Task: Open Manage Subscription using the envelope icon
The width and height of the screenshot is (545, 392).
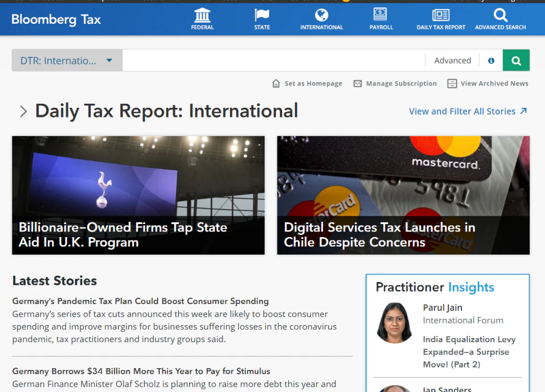Action: pos(358,83)
